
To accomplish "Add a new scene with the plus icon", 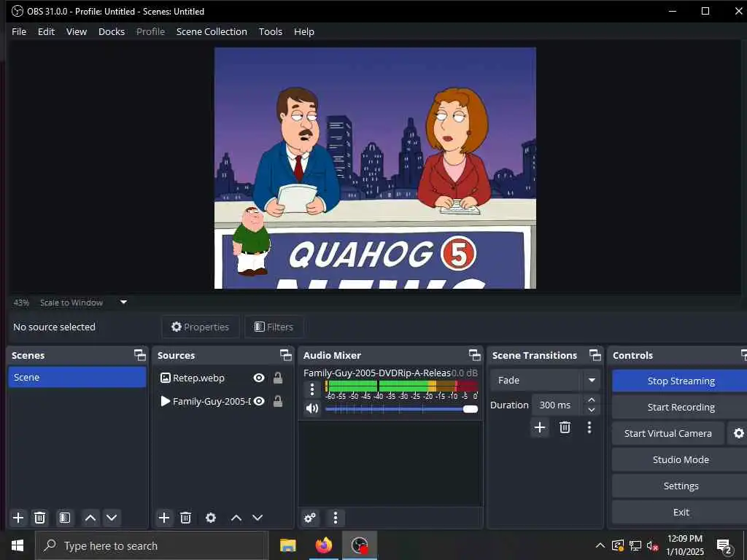I will tap(18, 518).
